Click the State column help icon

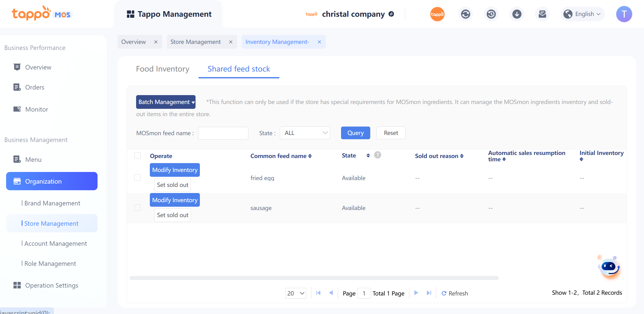377,155
